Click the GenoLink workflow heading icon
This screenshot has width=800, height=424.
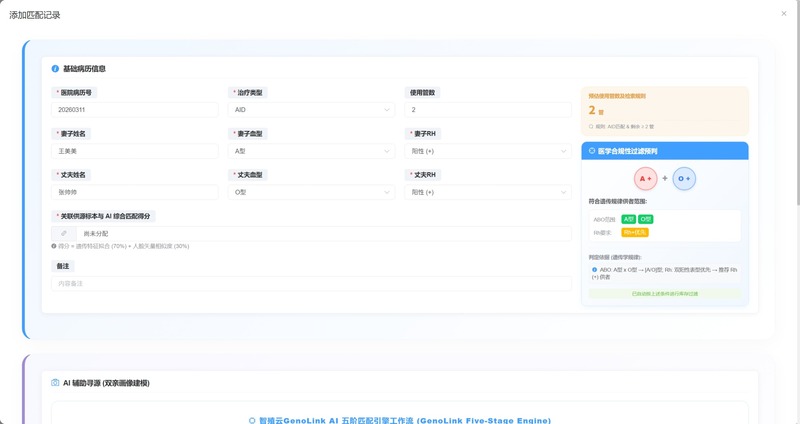pos(252,421)
